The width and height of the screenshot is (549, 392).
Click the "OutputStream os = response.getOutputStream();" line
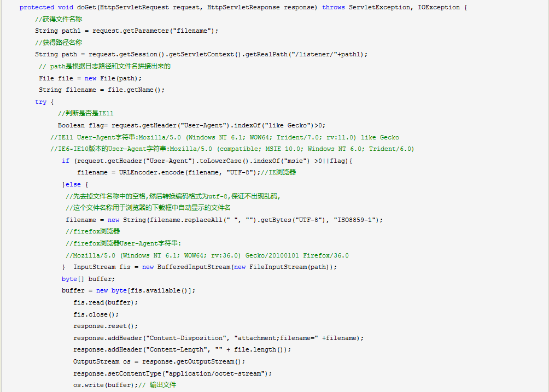click(159, 361)
